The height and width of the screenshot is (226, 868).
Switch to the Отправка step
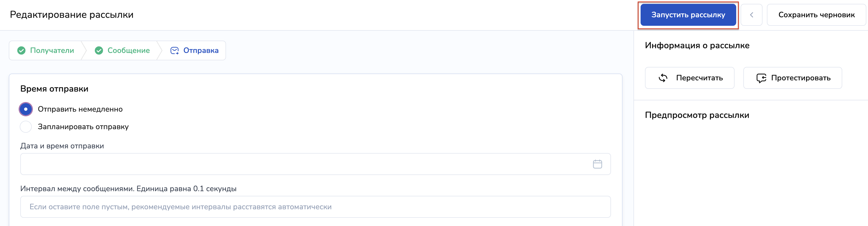[201, 50]
